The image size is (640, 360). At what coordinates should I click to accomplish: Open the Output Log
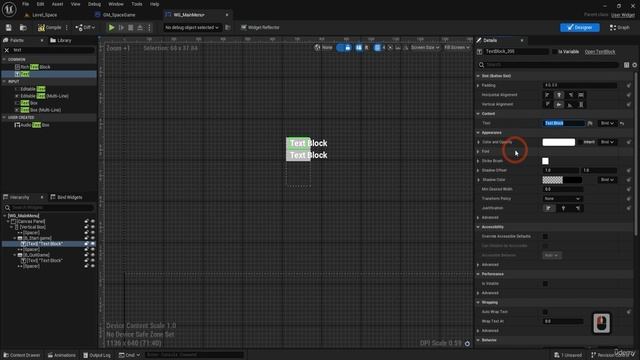[x=97, y=355]
